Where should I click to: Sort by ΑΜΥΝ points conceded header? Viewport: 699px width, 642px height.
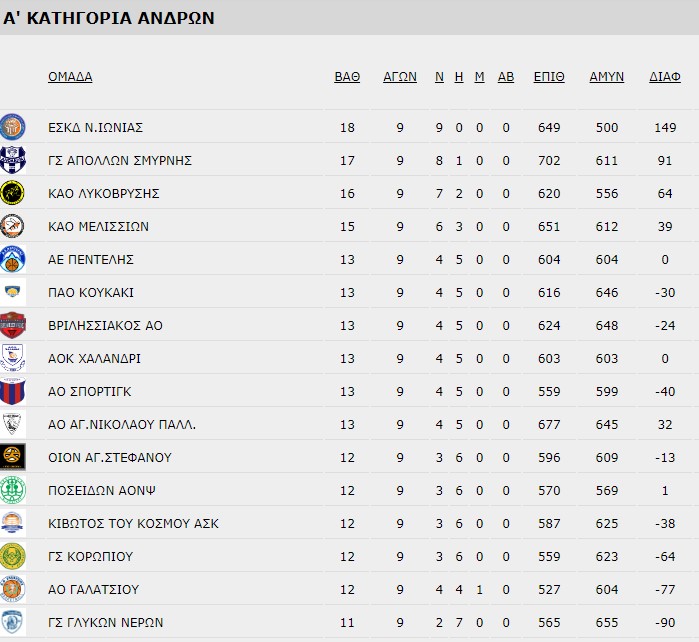[606, 77]
